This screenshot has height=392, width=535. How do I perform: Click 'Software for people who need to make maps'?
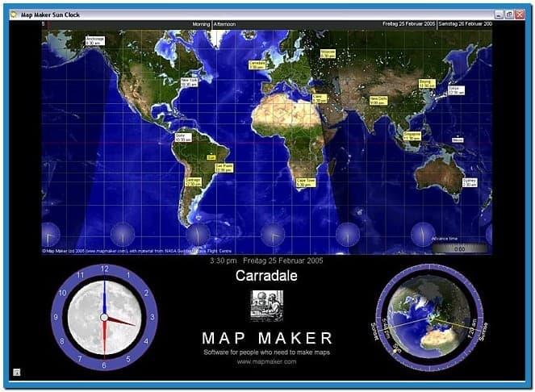pyautogui.click(x=267, y=352)
